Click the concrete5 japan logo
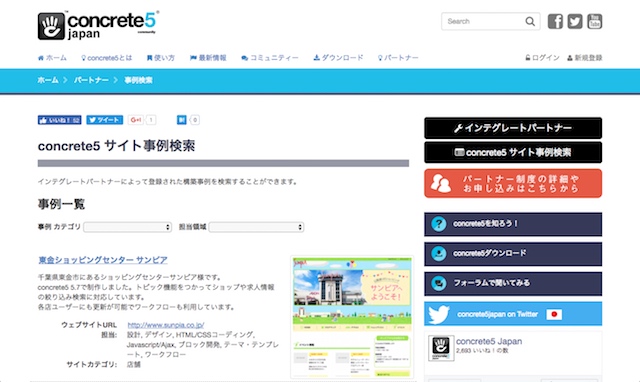 point(98,25)
